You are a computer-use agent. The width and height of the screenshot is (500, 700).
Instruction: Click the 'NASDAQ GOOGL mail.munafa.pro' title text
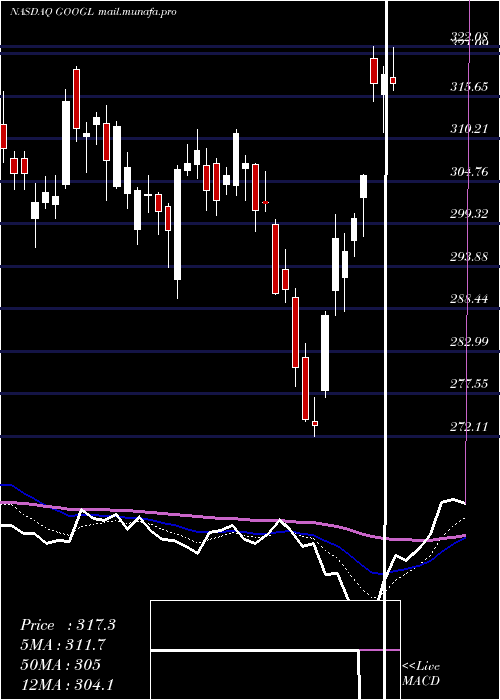coord(93,12)
